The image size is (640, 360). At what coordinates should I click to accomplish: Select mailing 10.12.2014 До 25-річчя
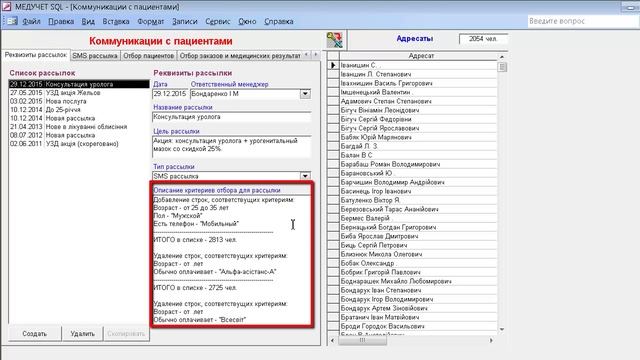pos(79,110)
